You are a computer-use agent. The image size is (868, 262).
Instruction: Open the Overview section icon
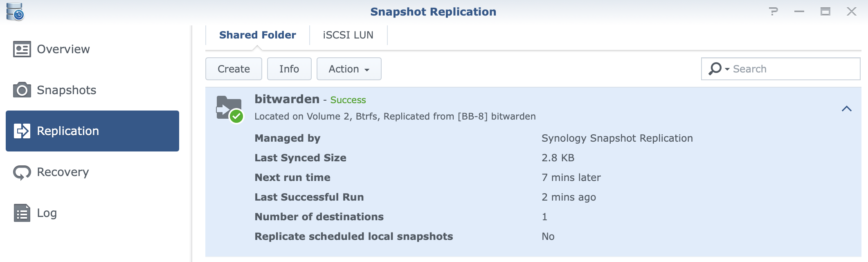click(22, 49)
